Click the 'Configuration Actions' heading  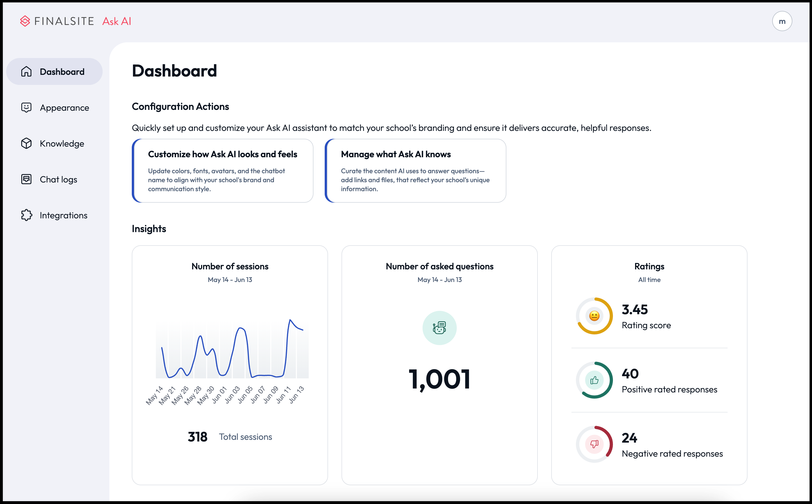click(x=180, y=106)
